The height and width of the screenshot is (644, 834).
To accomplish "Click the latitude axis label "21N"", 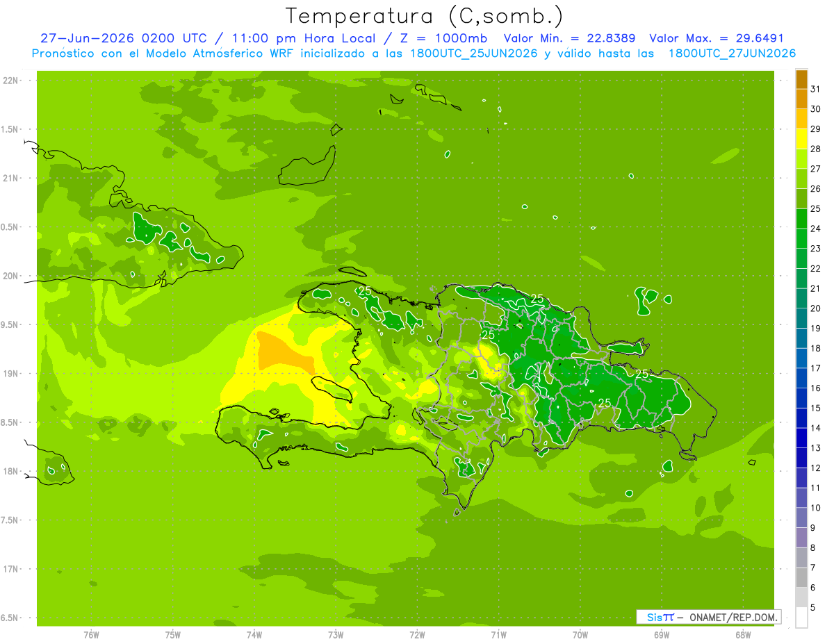I will pyautogui.click(x=11, y=178).
